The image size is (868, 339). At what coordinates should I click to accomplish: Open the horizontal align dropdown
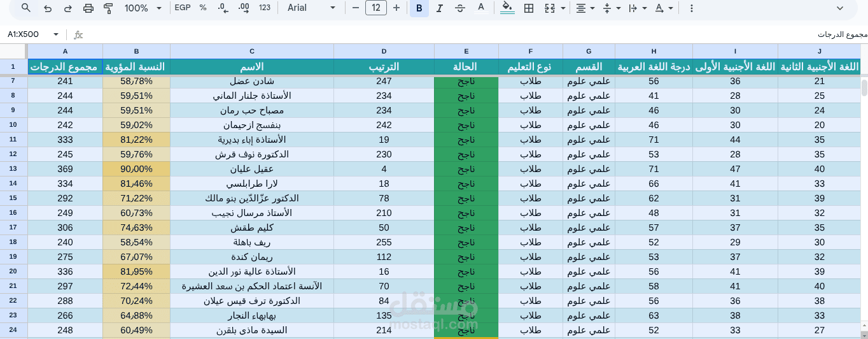tap(585, 8)
